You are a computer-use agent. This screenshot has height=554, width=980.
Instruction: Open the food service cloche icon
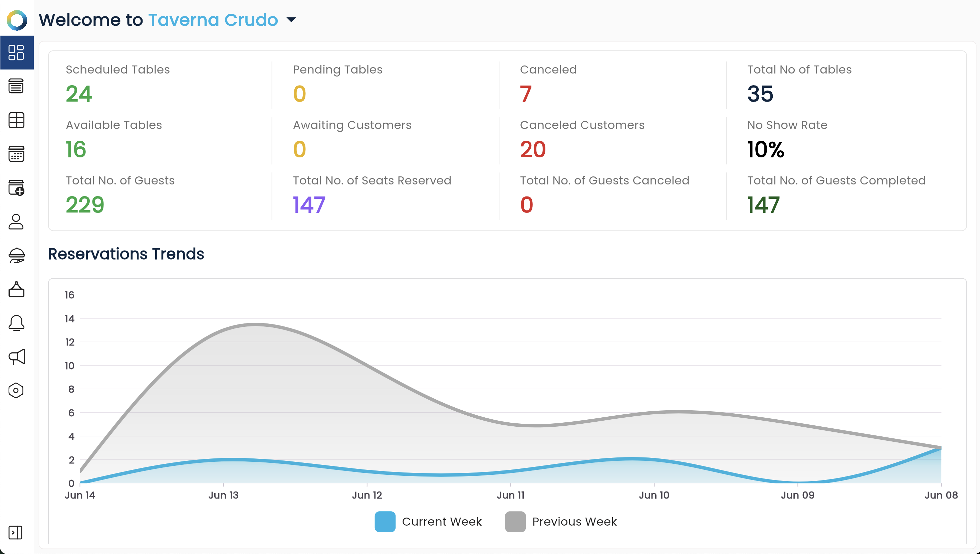point(16,256)
